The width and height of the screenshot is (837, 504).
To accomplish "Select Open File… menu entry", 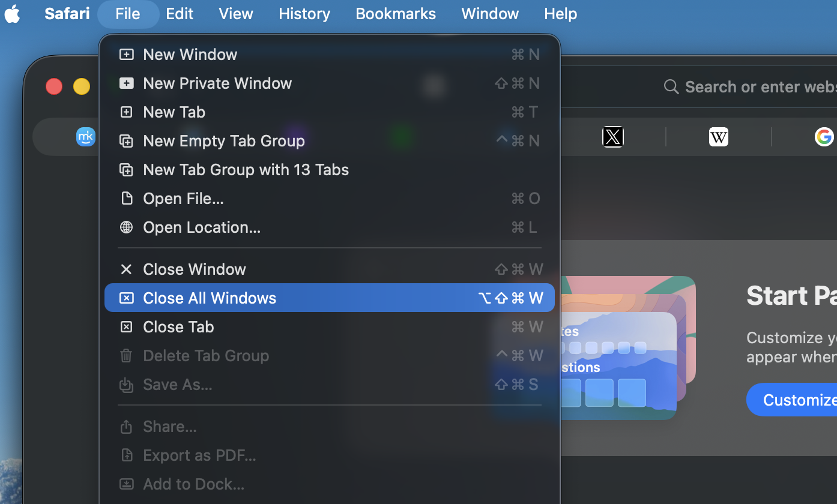I will point(183,199).
